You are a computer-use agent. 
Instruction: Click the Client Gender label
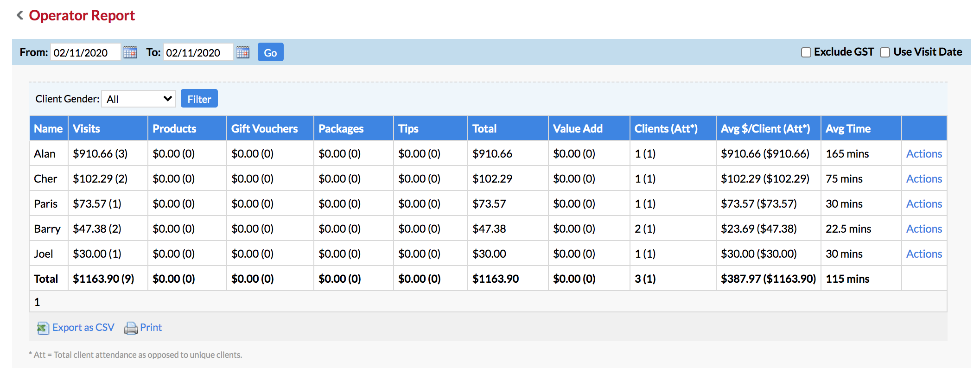point(67,99)
